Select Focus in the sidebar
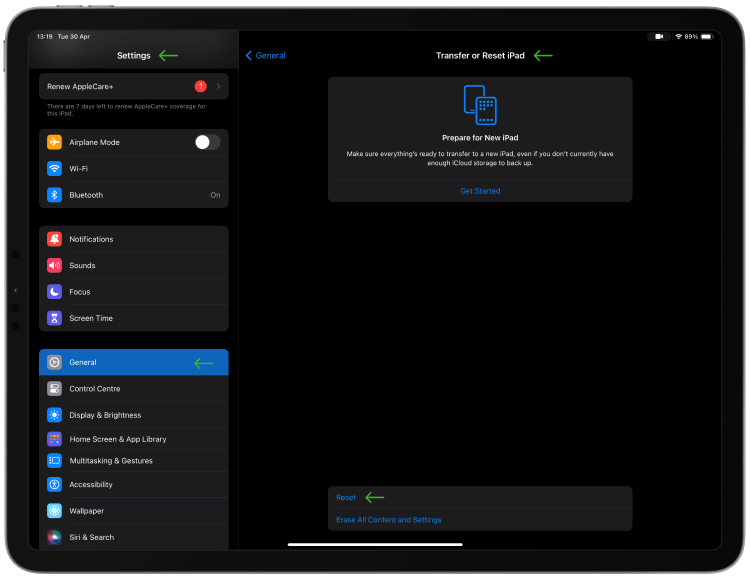 [133, 291]
